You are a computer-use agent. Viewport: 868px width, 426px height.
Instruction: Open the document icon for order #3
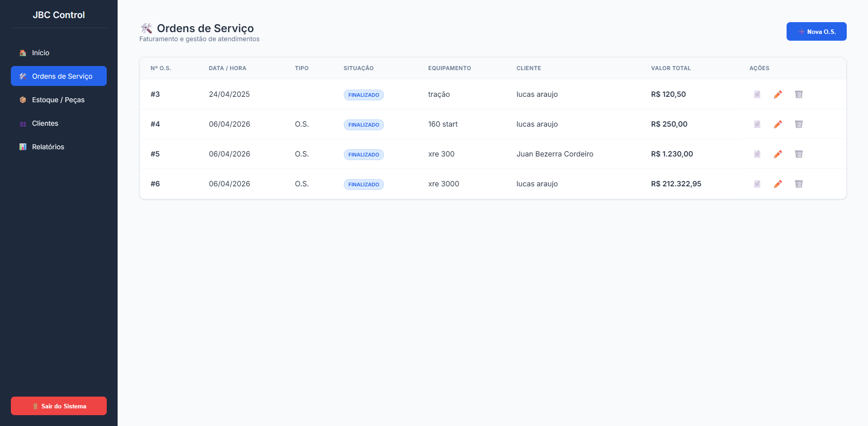point(757,94)
